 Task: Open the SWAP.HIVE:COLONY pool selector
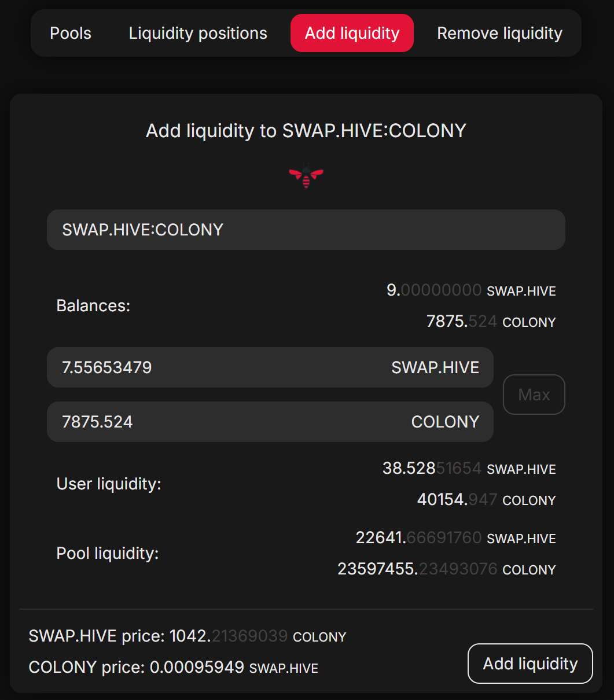tap(306, 230)
